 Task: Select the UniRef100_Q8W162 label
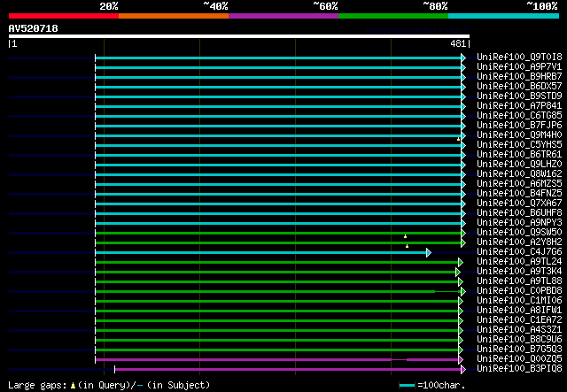tap(519, 173)
